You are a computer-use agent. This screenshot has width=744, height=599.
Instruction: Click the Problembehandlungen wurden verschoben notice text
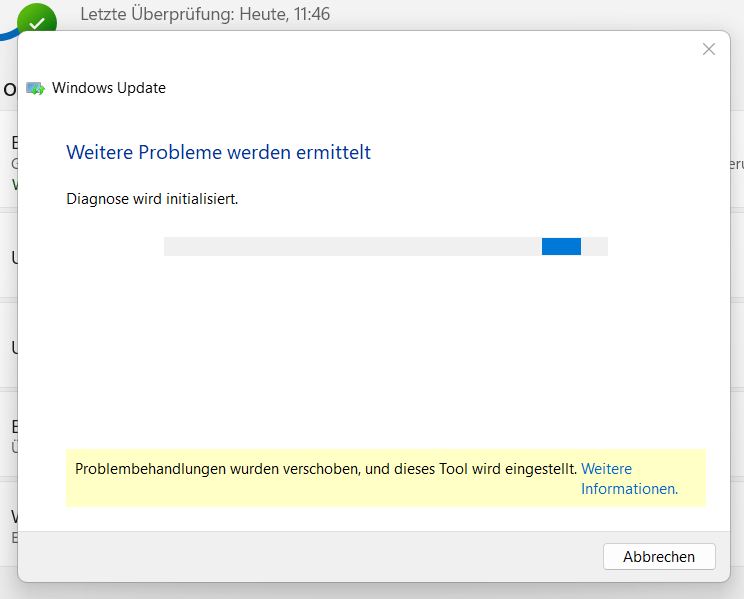point(326,469)
